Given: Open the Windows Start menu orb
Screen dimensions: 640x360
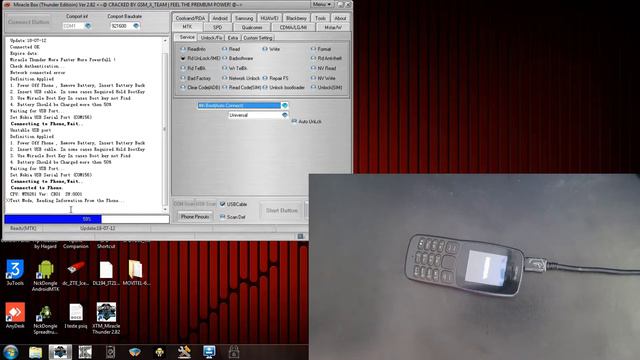Looking at the screenshot, I should pos(11,352).
